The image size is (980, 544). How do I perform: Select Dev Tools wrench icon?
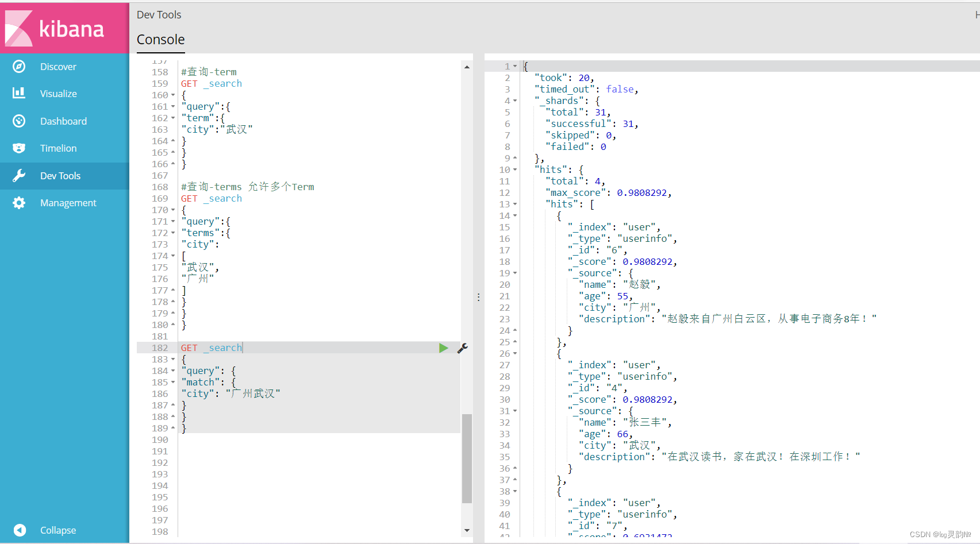point(19,176)
